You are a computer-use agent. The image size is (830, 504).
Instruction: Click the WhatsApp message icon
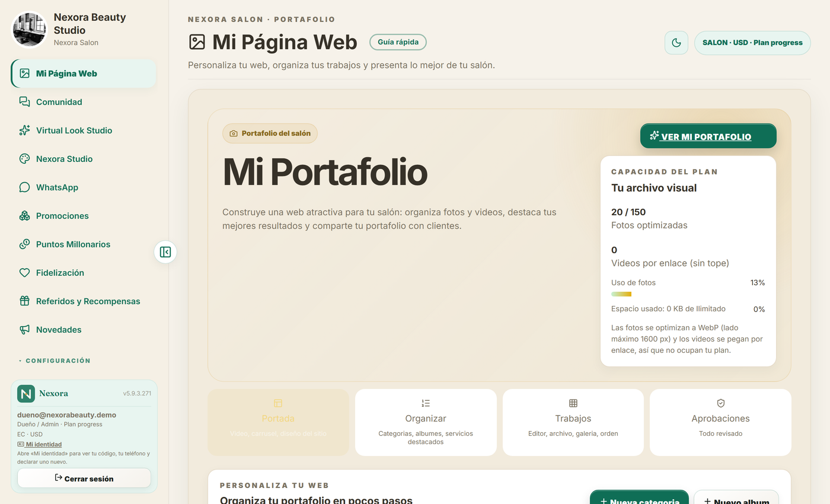24,187
